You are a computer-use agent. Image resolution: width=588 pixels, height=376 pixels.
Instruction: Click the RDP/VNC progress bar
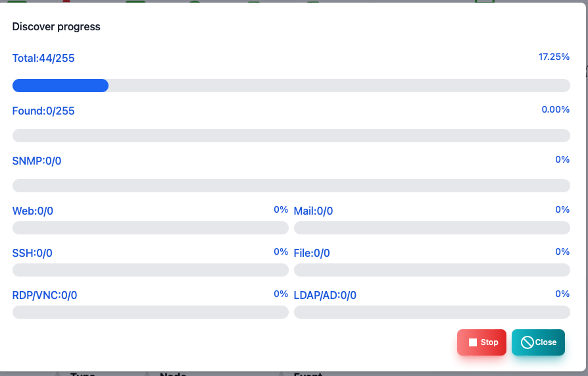click(x=151, y=311)
